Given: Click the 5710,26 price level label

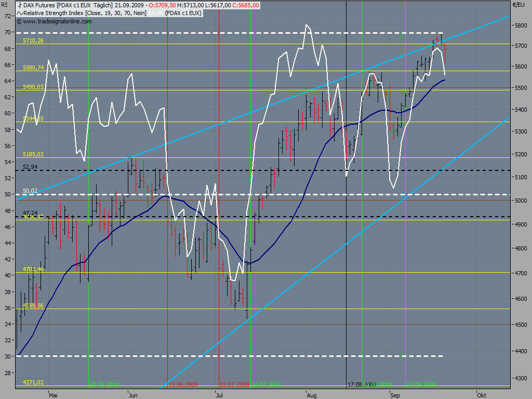Looking at the screenshot, I should pos(33,41).
